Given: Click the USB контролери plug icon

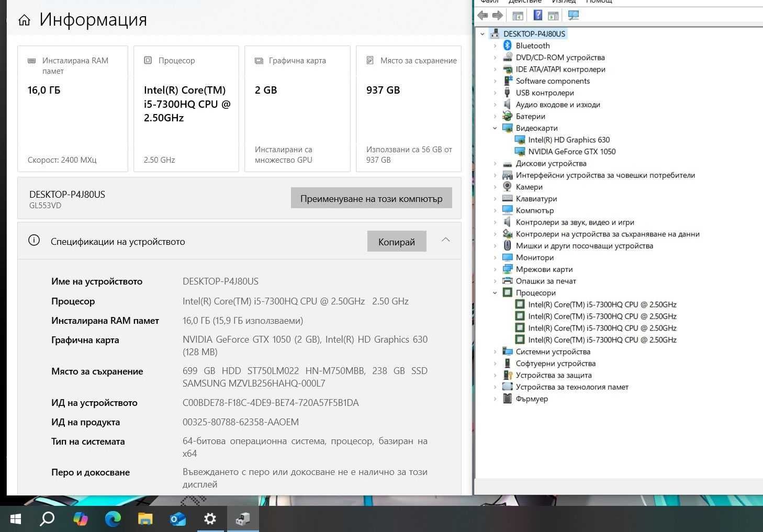Looking at the screenshot, I should 507,93.
